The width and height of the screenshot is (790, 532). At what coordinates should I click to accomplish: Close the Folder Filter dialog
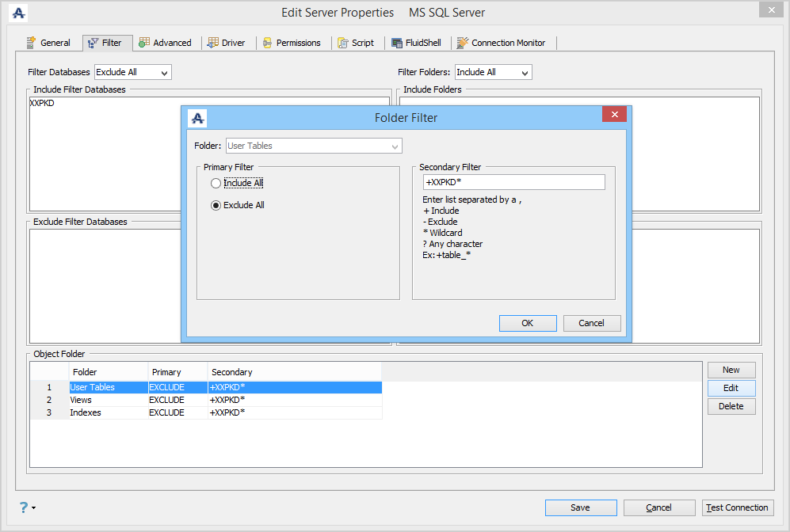click(x=614, y=114)
